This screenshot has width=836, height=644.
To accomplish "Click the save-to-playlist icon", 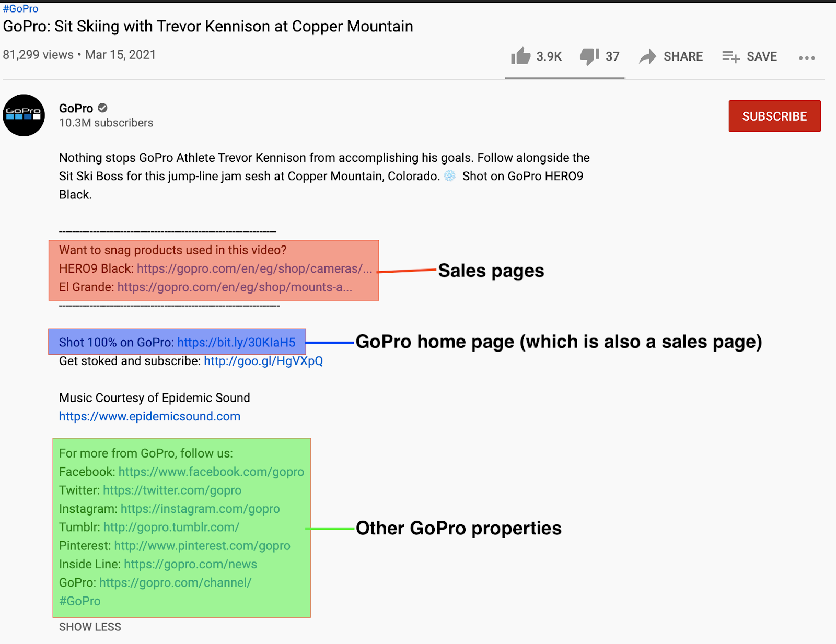I will [731, 56].
